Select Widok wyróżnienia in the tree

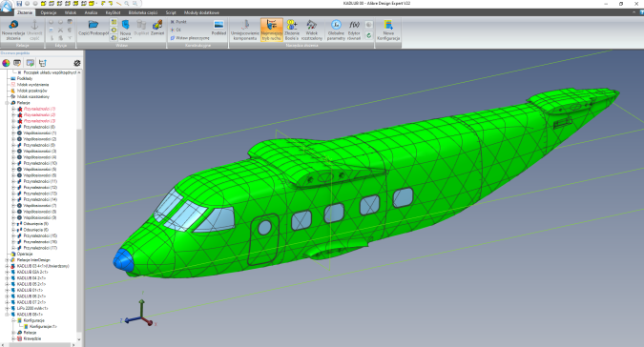click(32, 85)
